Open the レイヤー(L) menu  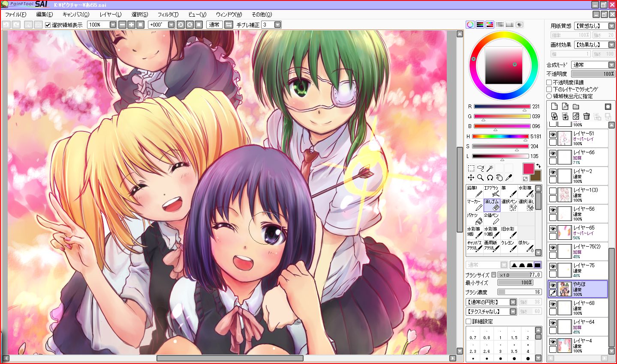111,15
